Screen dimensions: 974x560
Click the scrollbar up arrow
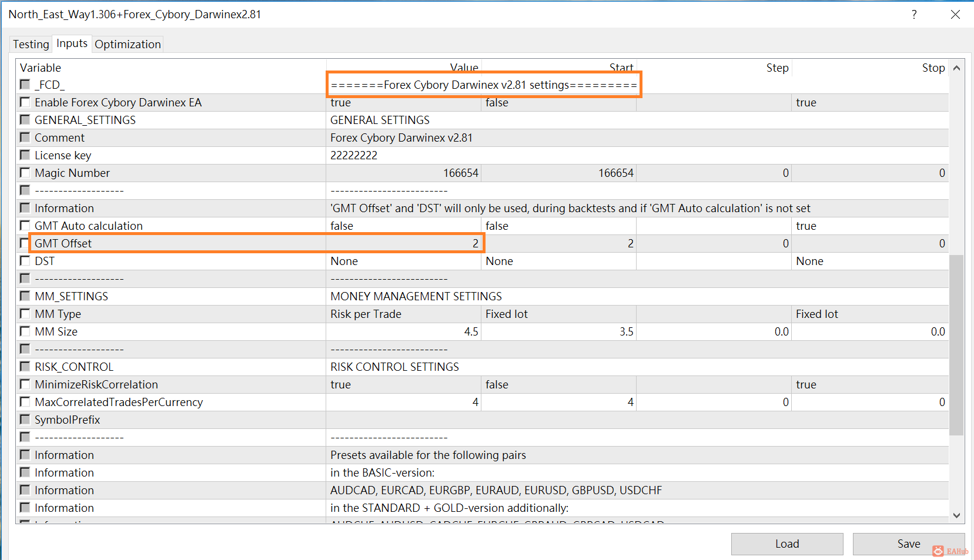click(956, 68)
